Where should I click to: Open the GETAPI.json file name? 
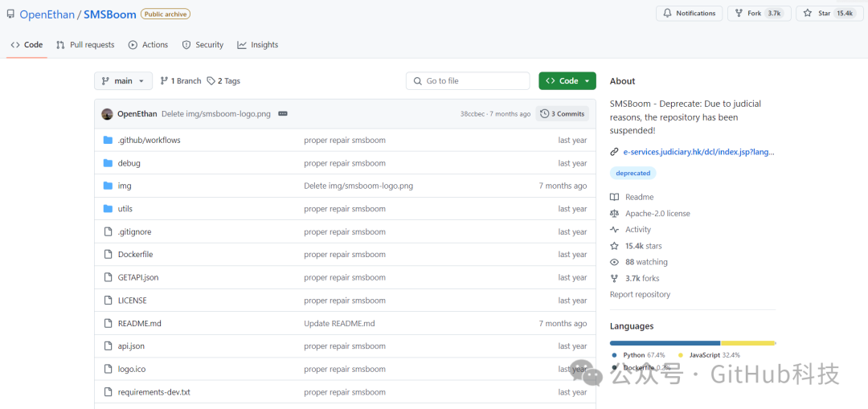tap(138, 277)
